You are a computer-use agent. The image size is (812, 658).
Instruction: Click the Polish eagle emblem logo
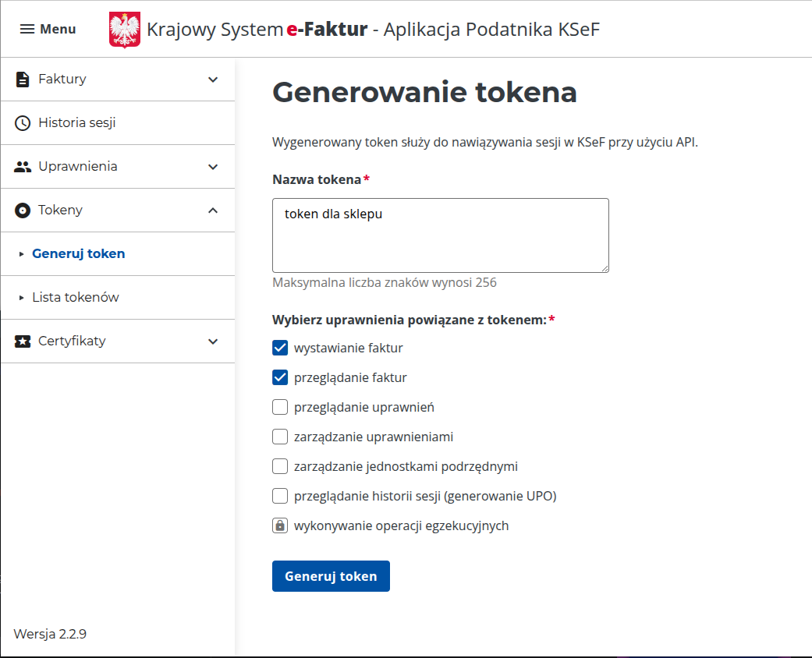(x=125, y=30)
